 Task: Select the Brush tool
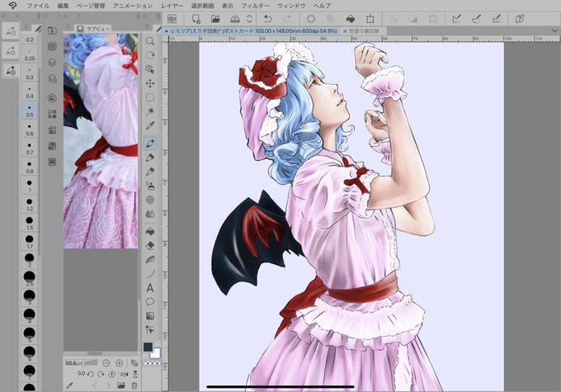coord(150,172)
